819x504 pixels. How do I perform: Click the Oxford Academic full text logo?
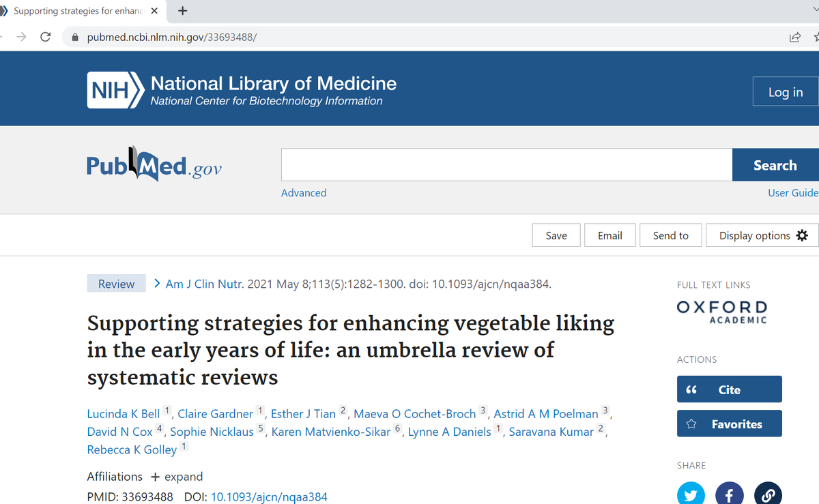point(722,312)
